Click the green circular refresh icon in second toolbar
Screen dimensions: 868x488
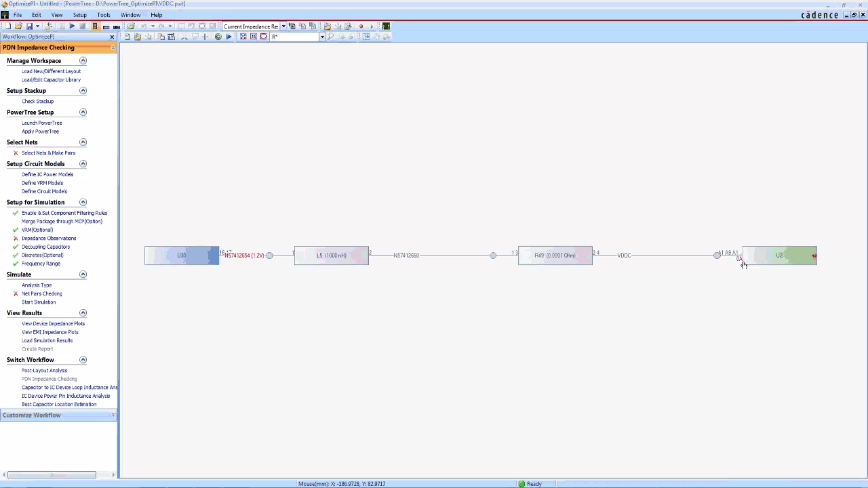coord(218,37)
